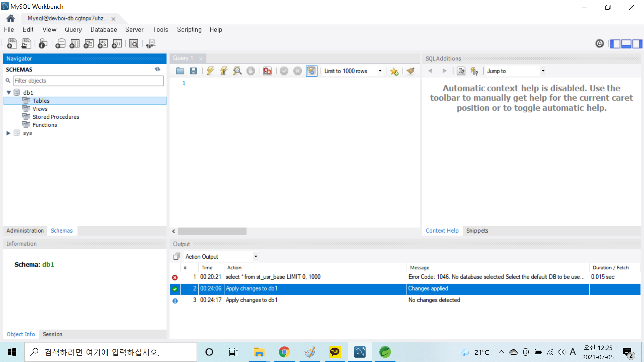Toggle the autocommit mode button

coord(311,71)
